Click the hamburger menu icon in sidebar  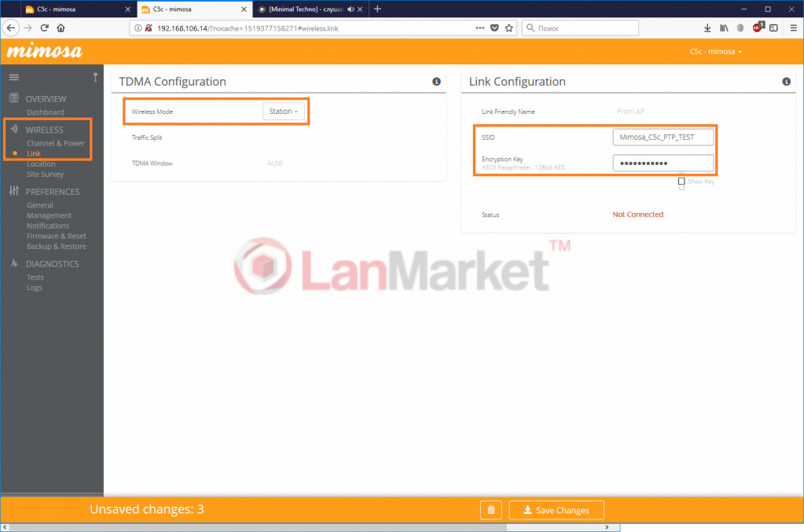pos(13,77)
